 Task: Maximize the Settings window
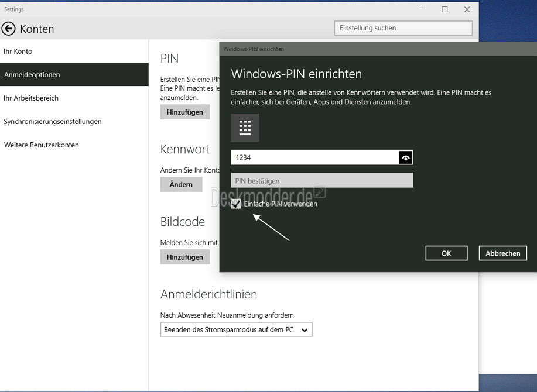click(x=444, y=9)
